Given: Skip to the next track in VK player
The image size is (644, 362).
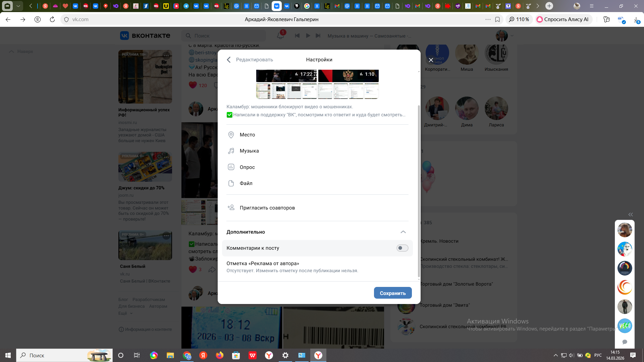Looking at the screenshot, I should pos(318,36).
